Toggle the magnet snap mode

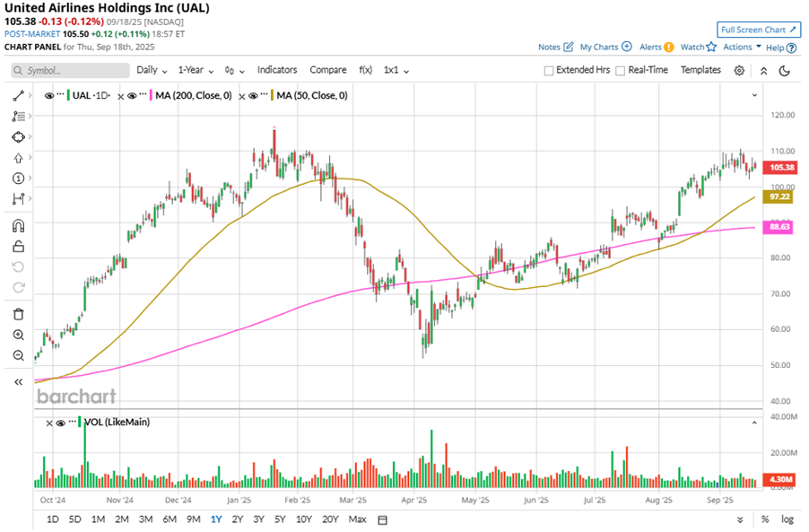(18, 226)
